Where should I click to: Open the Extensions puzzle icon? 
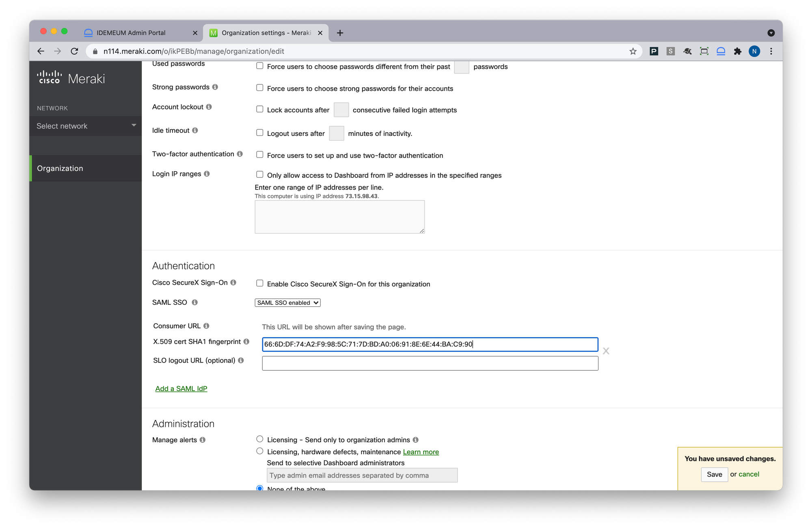[x=737, y=51]
